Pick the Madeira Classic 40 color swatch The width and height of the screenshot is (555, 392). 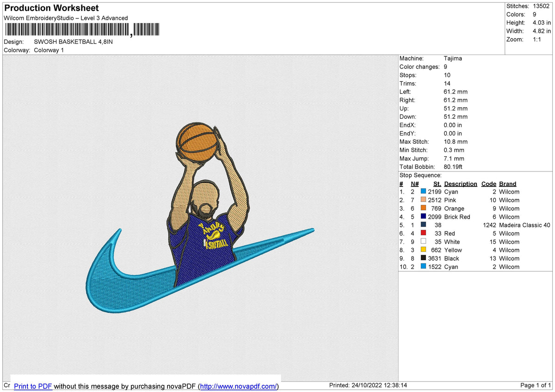[x=423, y=225]
